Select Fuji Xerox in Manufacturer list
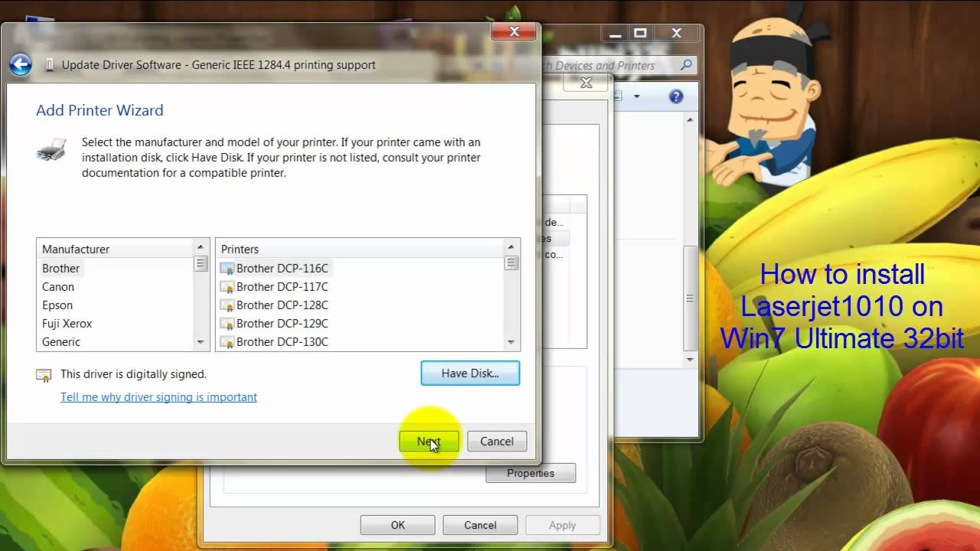This screenshot has height=551, width=980. (x=67, y=324)
